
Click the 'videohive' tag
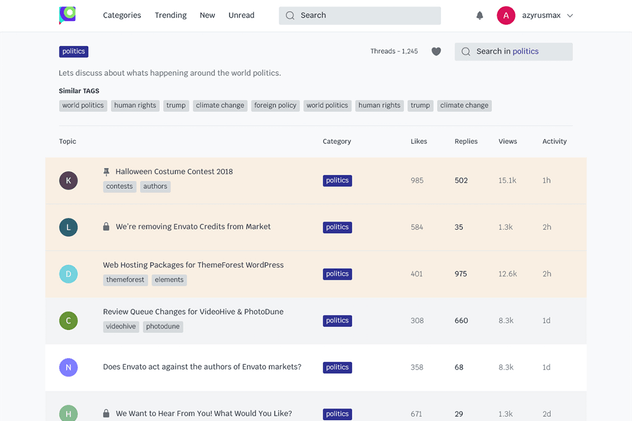point(121,327)
